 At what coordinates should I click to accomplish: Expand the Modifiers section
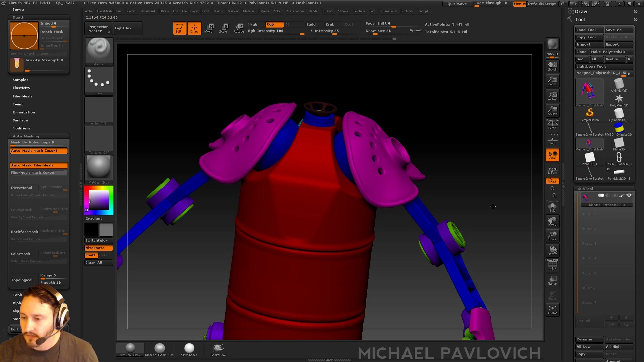pos(21,128)
